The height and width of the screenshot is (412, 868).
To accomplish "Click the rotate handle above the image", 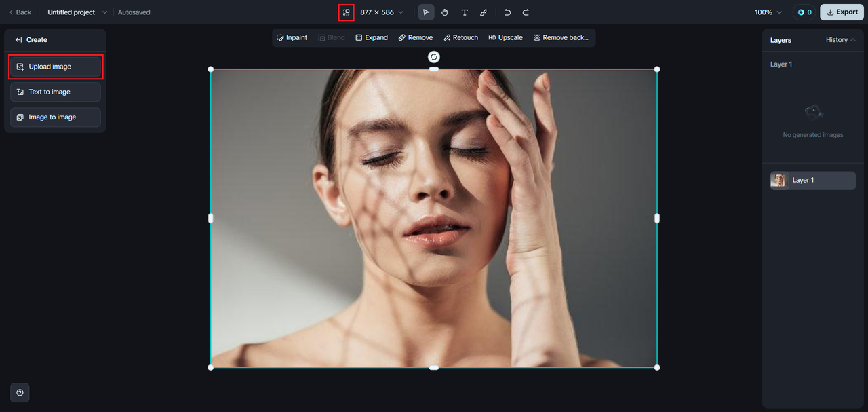I will [x=434, y=57].
